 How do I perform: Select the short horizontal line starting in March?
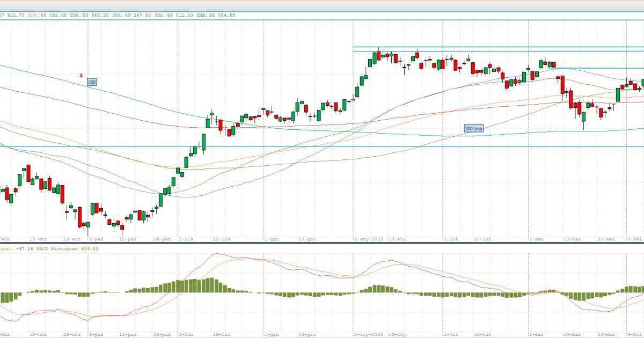(x=596, y=68)
